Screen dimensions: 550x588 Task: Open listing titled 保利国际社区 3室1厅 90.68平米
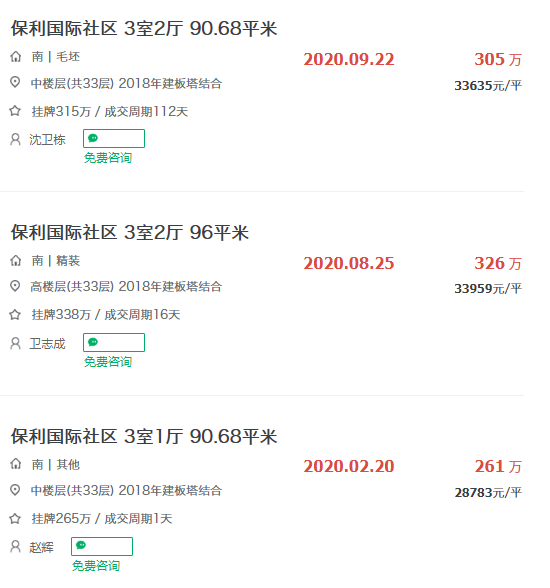(x=144, y=436)
